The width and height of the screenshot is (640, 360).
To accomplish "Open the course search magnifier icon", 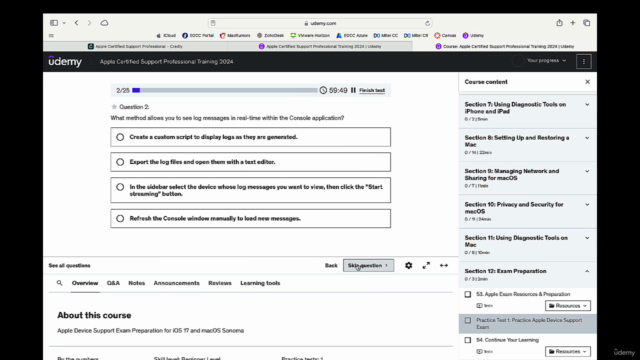I will pyautogui.click(x=60, y=283).
